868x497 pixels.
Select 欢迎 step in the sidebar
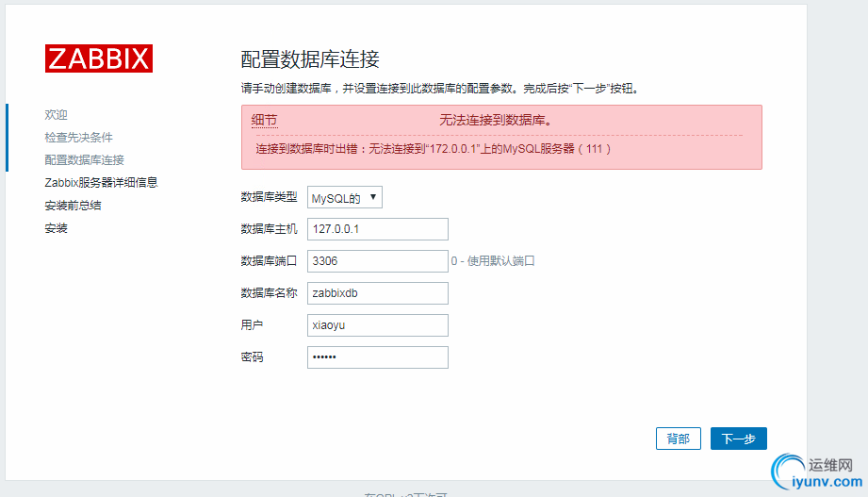pyautogui.click(x=56, y=115)
